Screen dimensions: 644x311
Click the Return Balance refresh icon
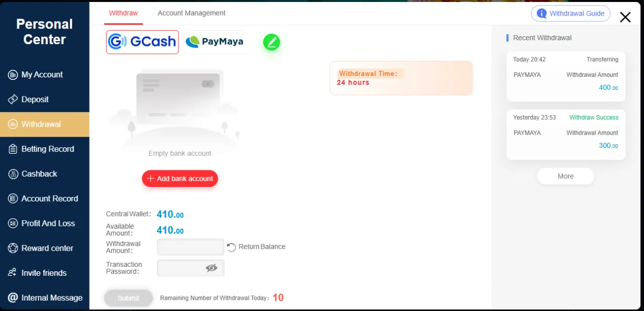click(x=231, y=247)
